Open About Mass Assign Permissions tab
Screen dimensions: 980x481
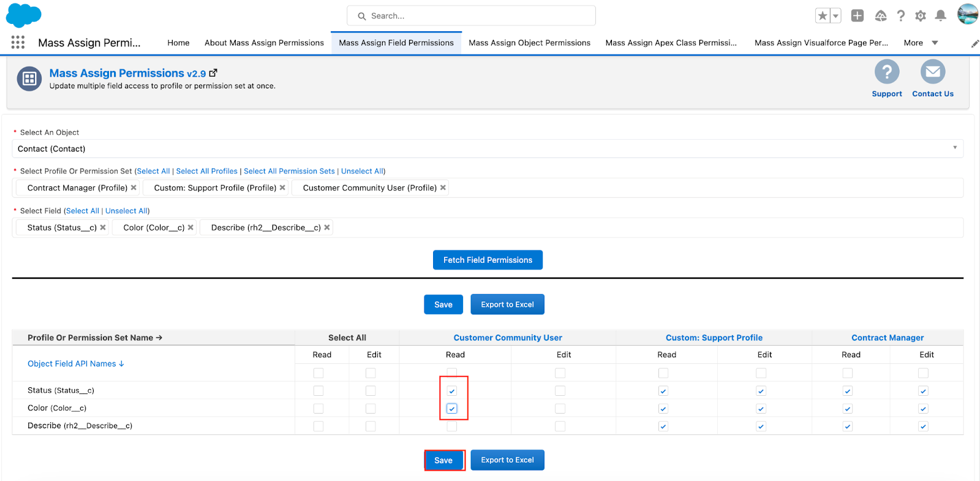click(264, 43)
